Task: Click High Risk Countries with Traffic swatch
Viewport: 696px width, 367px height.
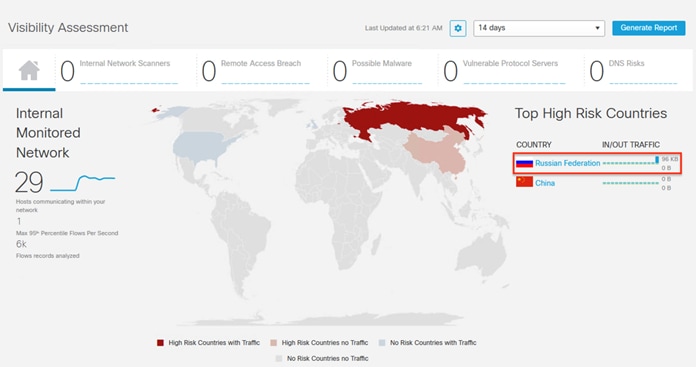Action: [160, 343]
